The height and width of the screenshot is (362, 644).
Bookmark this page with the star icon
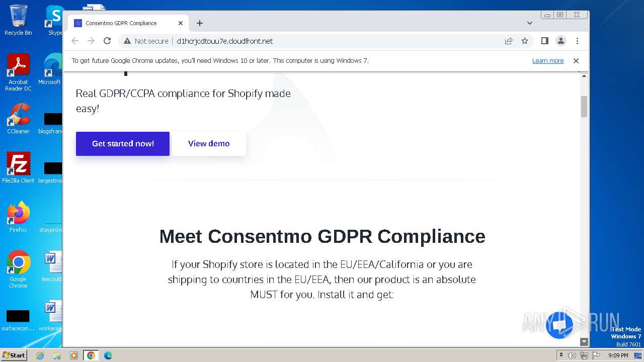point(525,41)
